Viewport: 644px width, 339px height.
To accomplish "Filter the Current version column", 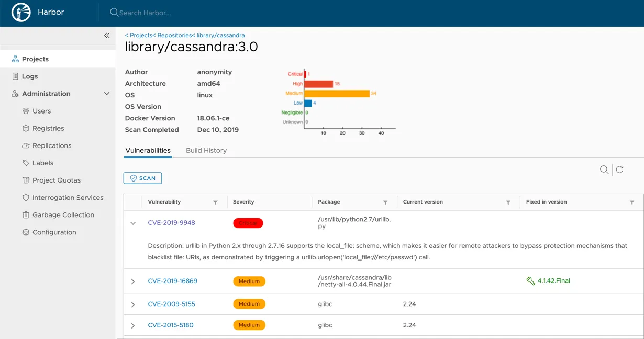I will [508, 202].
